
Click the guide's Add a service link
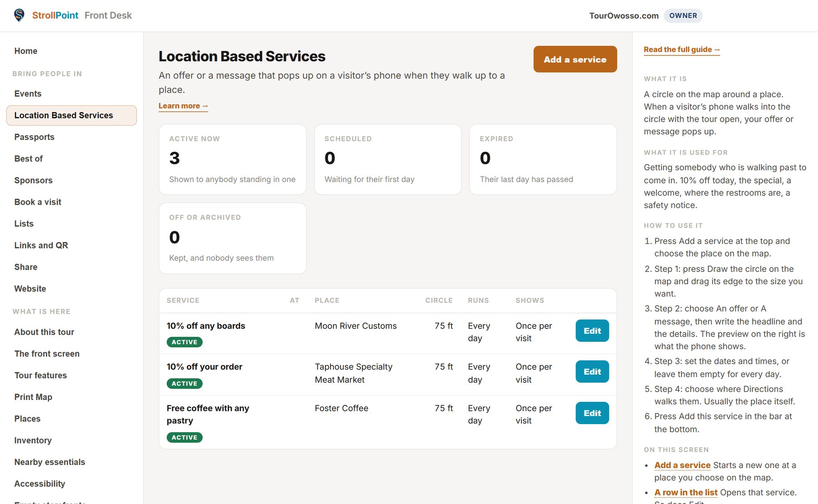click(682, 465)
